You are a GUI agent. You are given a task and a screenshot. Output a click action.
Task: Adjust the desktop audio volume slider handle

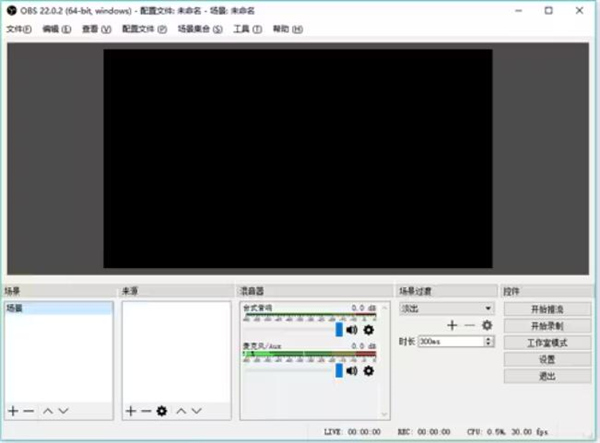click(x=339, y=329)
